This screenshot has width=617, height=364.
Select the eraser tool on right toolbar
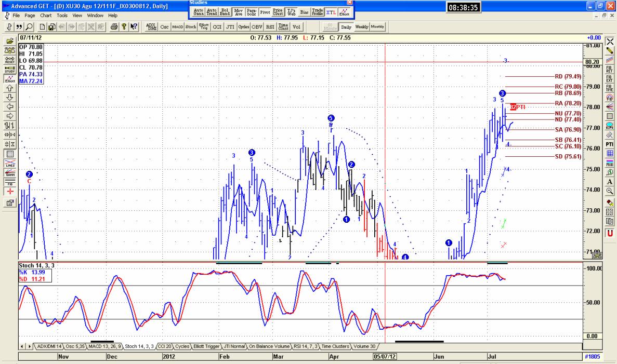click(x=609, y=203)
